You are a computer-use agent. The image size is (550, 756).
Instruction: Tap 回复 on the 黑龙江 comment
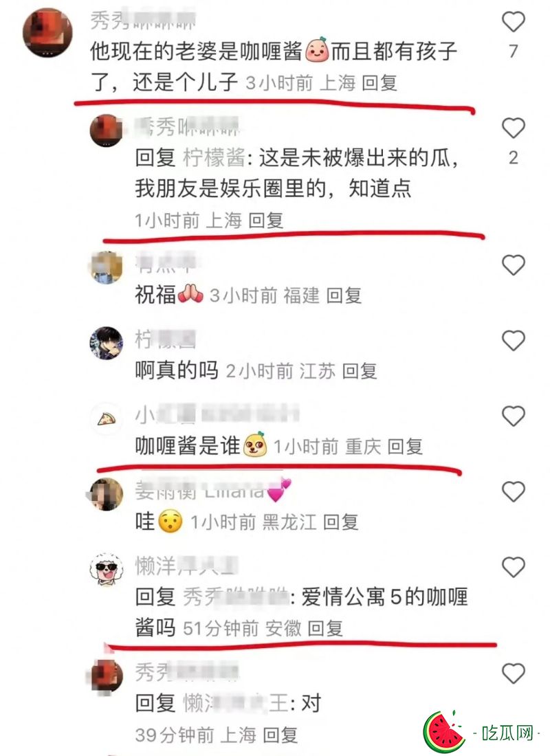(x=340, y=522)
